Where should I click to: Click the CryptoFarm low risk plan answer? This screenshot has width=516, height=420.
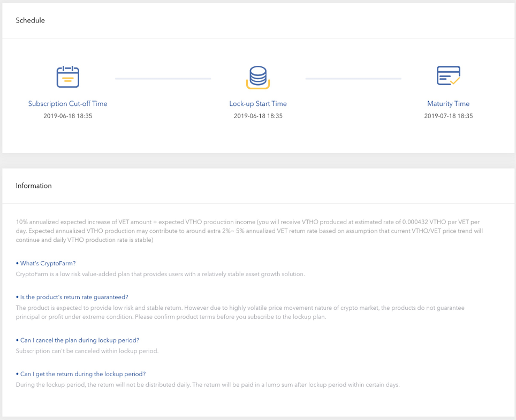click(x=160, y=274)
